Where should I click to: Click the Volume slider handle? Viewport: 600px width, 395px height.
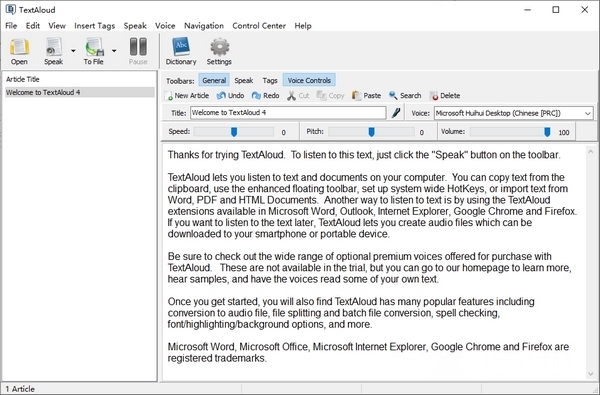point(547,132)
